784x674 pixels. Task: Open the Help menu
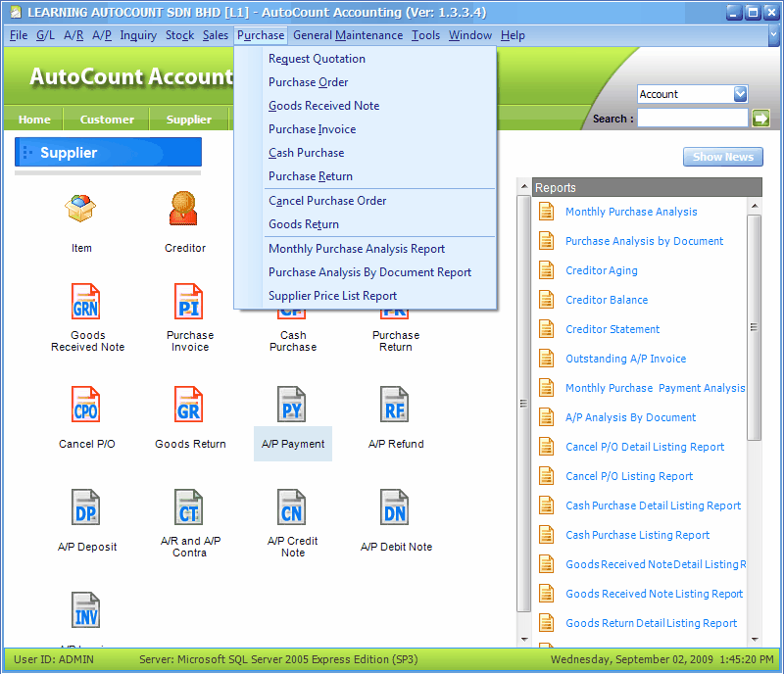[513, 35]
